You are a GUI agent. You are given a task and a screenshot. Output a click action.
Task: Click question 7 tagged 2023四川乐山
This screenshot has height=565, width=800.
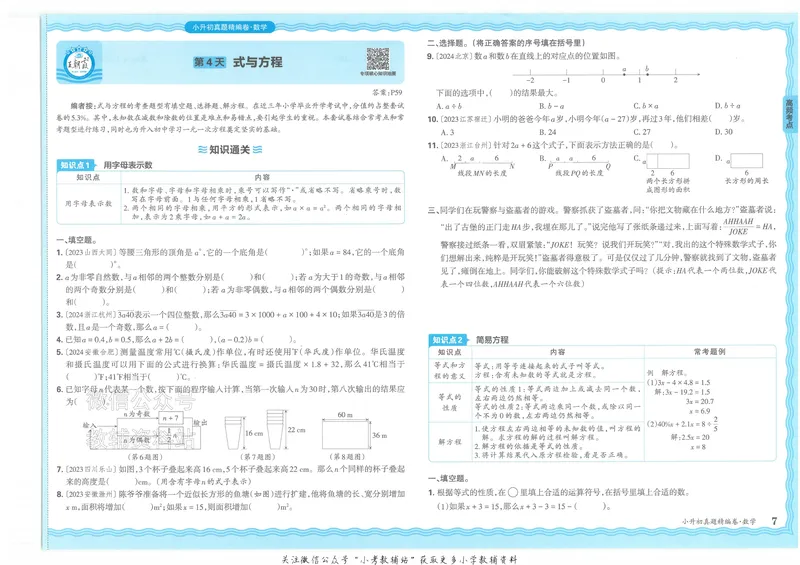(231, 475)
